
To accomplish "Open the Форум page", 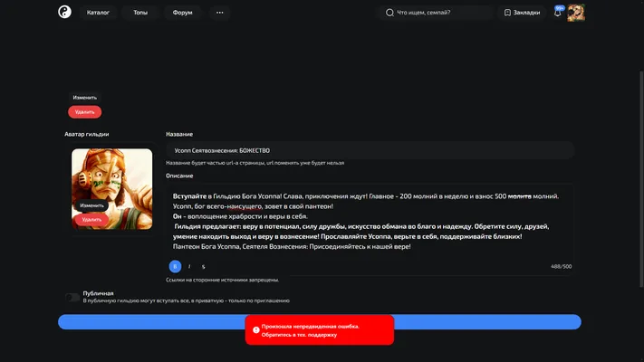I will (x=182, y=13).
